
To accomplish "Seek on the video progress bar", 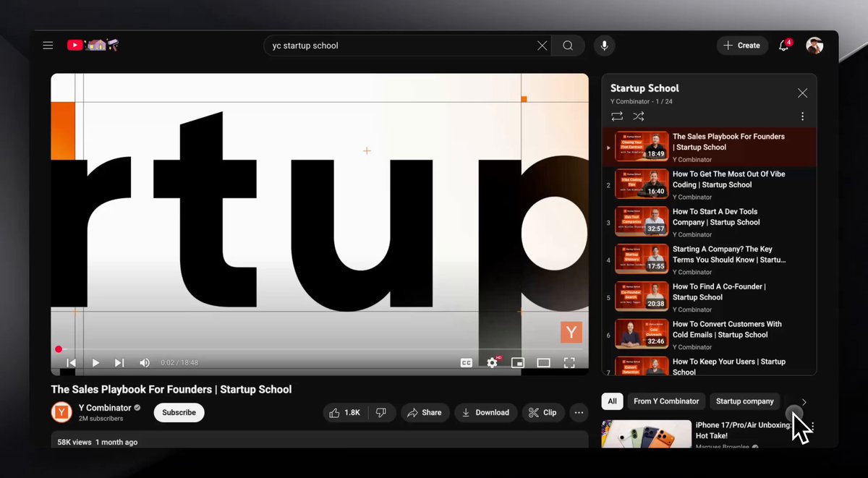I will [320, 349].
